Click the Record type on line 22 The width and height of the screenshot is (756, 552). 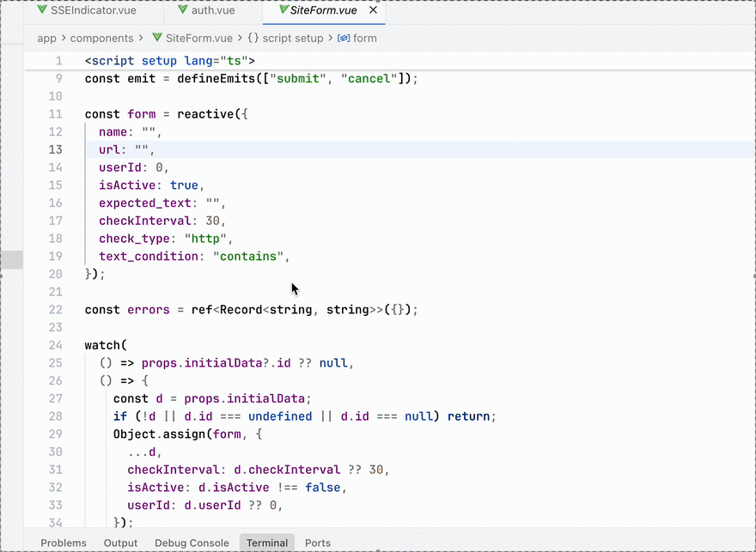(x=241, y=310)
